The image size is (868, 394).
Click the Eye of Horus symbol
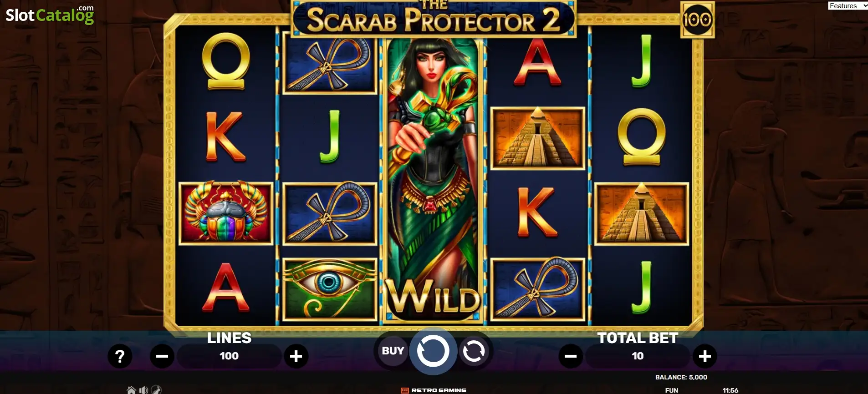330,289
